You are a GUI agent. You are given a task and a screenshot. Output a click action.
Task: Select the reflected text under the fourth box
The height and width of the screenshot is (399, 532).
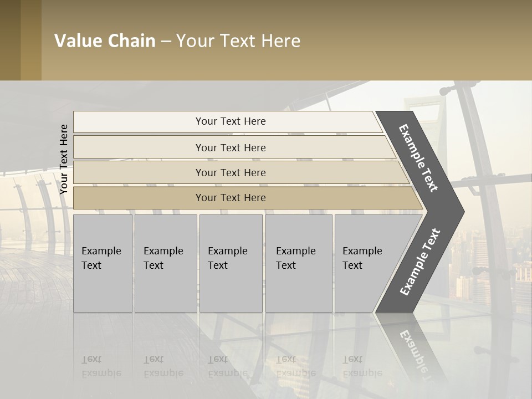tap(295, 366)
